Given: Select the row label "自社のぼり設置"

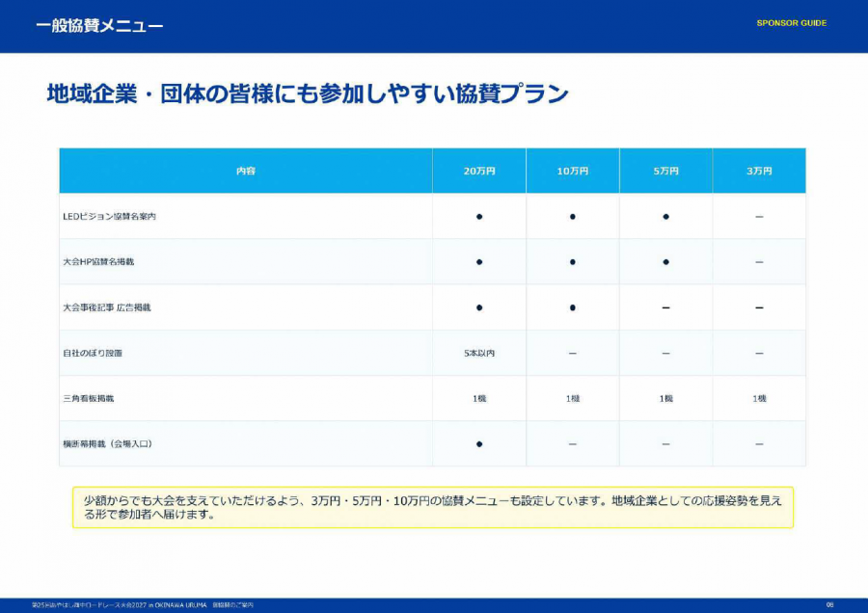Looking at the screenshot, I should click(x=93, y=353).
